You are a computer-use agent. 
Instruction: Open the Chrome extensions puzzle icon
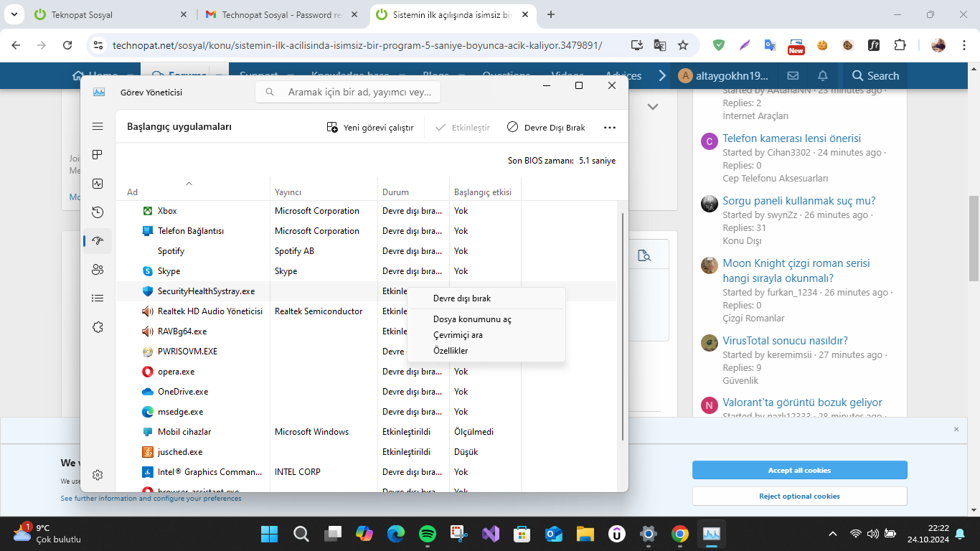[900, 45]
